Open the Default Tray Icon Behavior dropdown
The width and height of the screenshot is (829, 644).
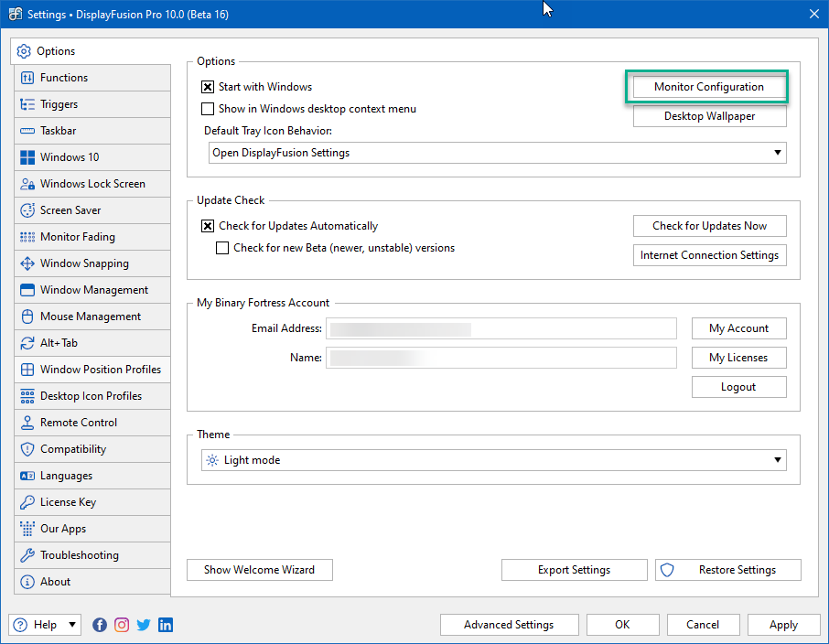coord(498,153)
